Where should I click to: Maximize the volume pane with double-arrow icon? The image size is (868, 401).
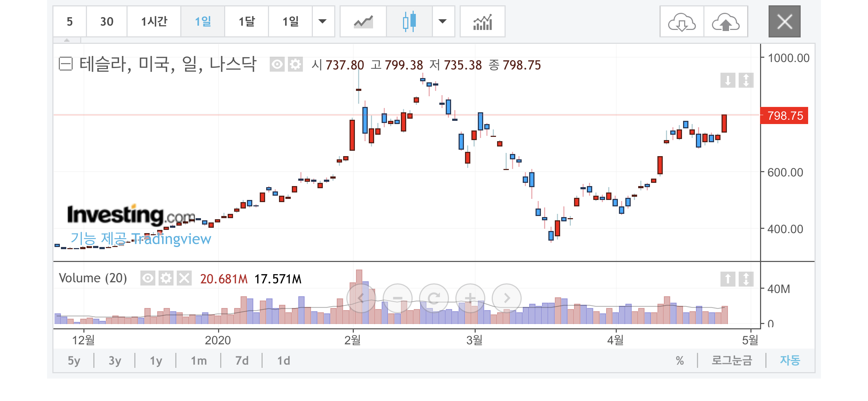[x=746, y=279]
